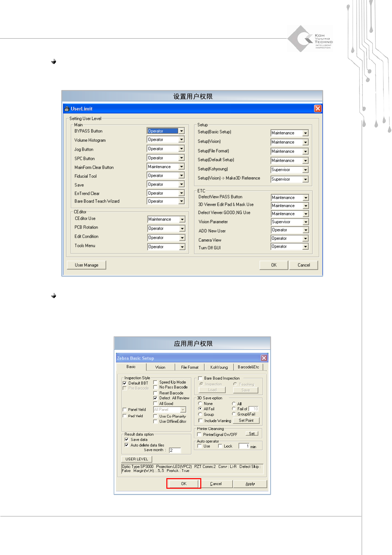Image resolution: width=392 pixels, height=555 pixels.
Task: Close the Zebra Basic Setup window
Action: point(264,358)
